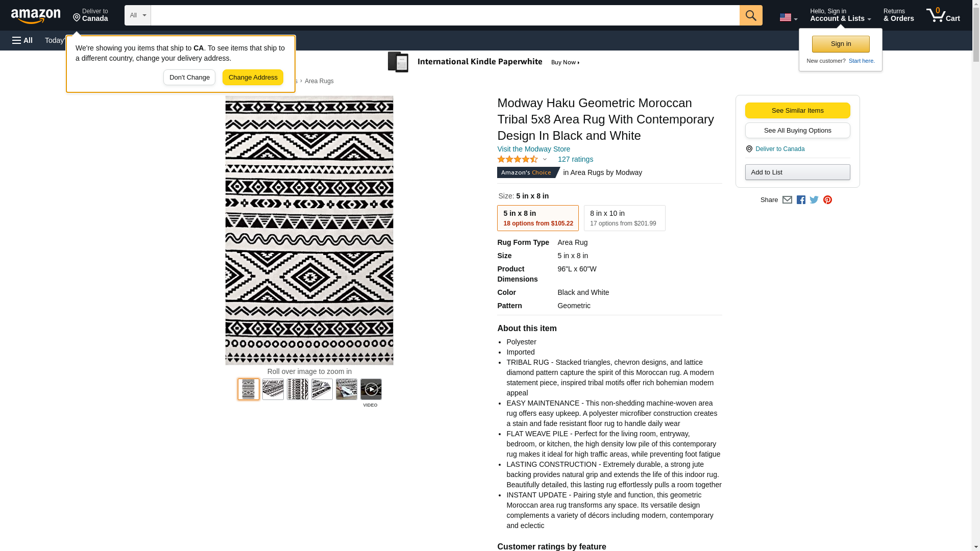Click inside the Amazon search field
The image size is (980, 551).
tap(445, 15)
